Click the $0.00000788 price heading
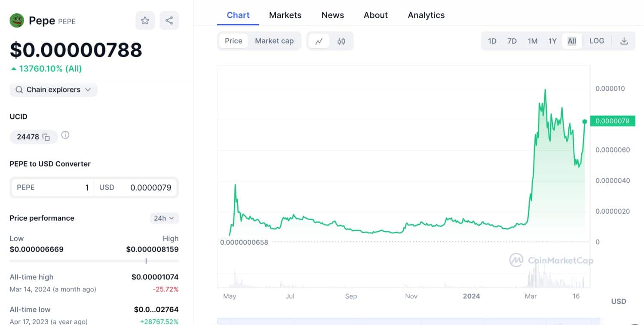The image size is (644, 325). pyautogui.click(x=76, y=50)
